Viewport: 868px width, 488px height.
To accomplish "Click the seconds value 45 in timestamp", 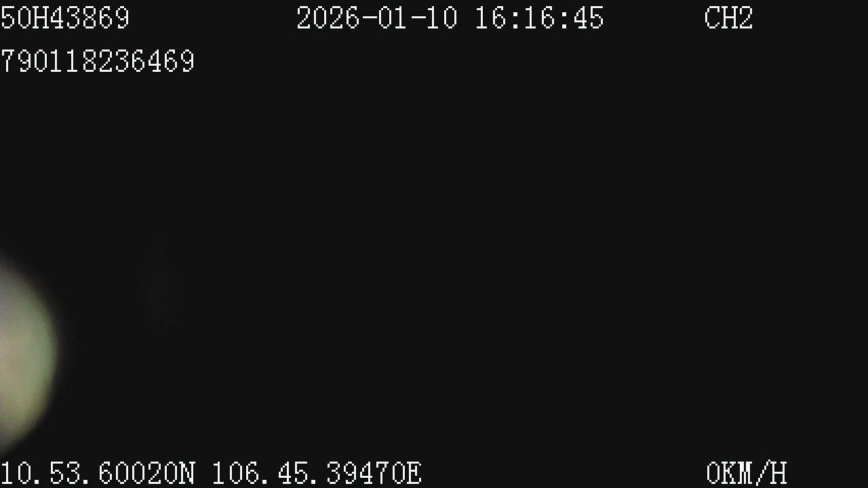I will (x=588, y=18).
